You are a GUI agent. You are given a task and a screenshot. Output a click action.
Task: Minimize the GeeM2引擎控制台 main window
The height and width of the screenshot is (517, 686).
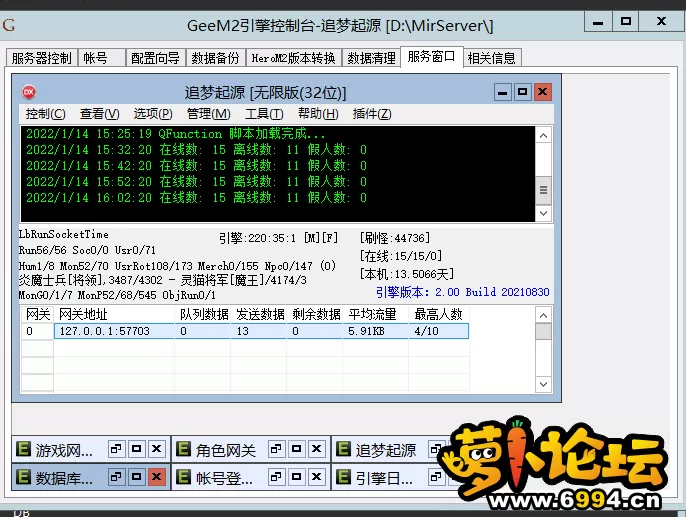[598, 21]
